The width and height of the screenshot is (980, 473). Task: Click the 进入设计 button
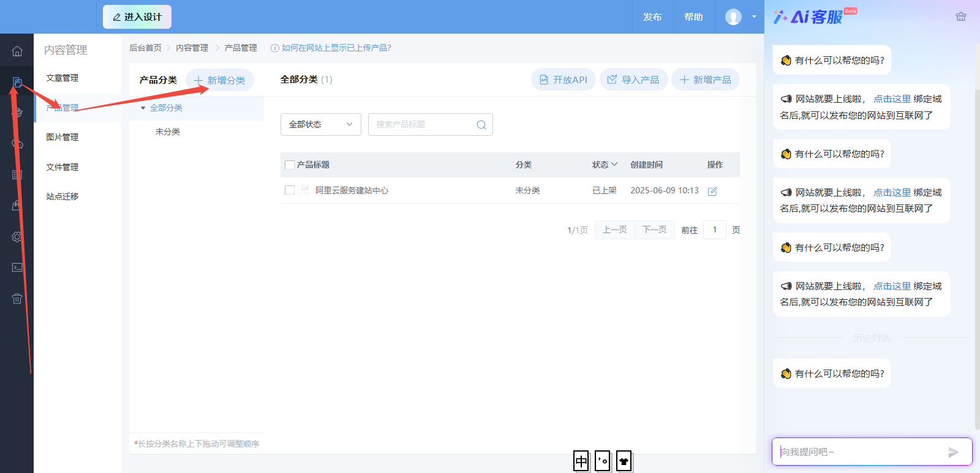[137, 17]
